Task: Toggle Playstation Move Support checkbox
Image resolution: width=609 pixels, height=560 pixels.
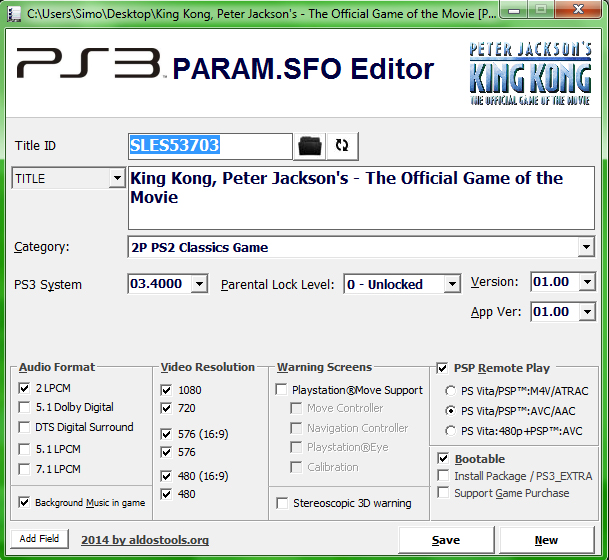Action: coord(283,389)
